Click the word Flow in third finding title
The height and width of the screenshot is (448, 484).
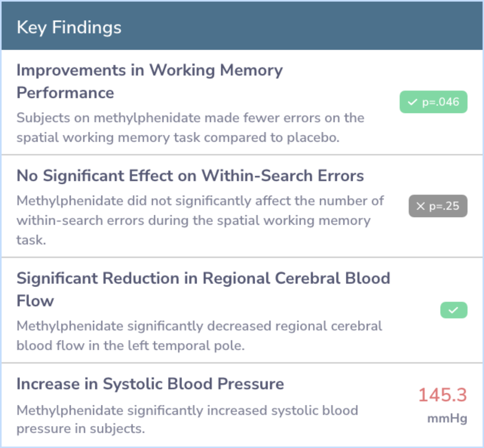35,300
